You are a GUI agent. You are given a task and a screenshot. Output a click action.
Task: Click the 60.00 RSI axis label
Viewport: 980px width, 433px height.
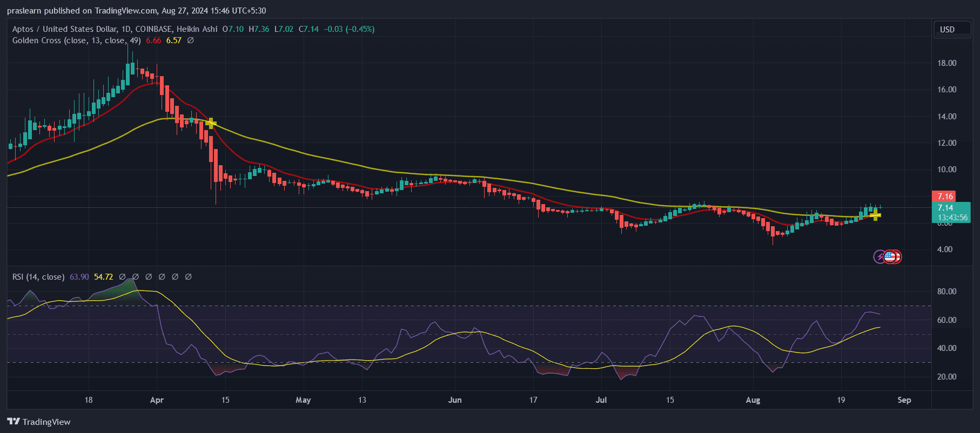click(947, 320)
